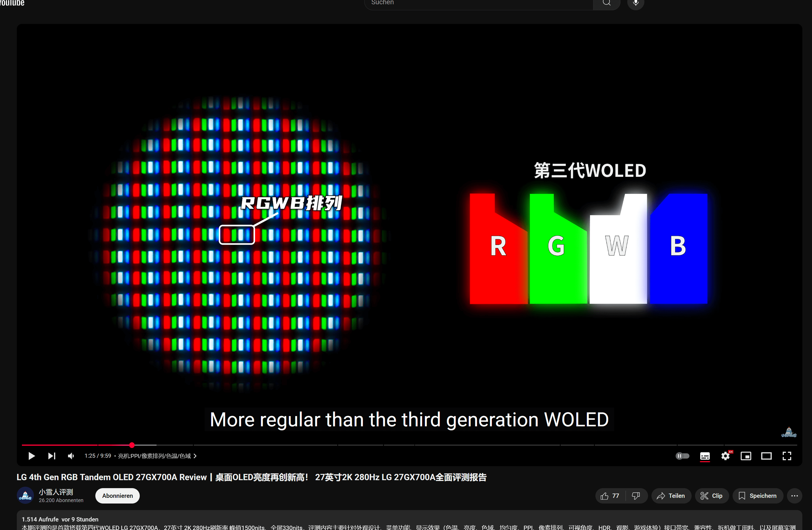
Task: Click the 1:25 / 9:59 time display
Action: click(x=98, y=456)
